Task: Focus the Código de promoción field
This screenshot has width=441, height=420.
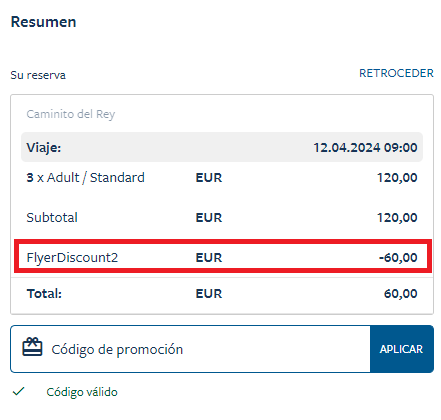Action: (x=190, y=349)
